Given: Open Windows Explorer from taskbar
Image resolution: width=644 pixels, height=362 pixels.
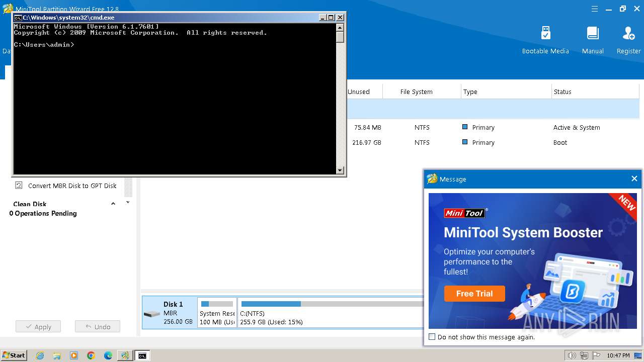Looking at the screenshot, I should tap(57, 355).
